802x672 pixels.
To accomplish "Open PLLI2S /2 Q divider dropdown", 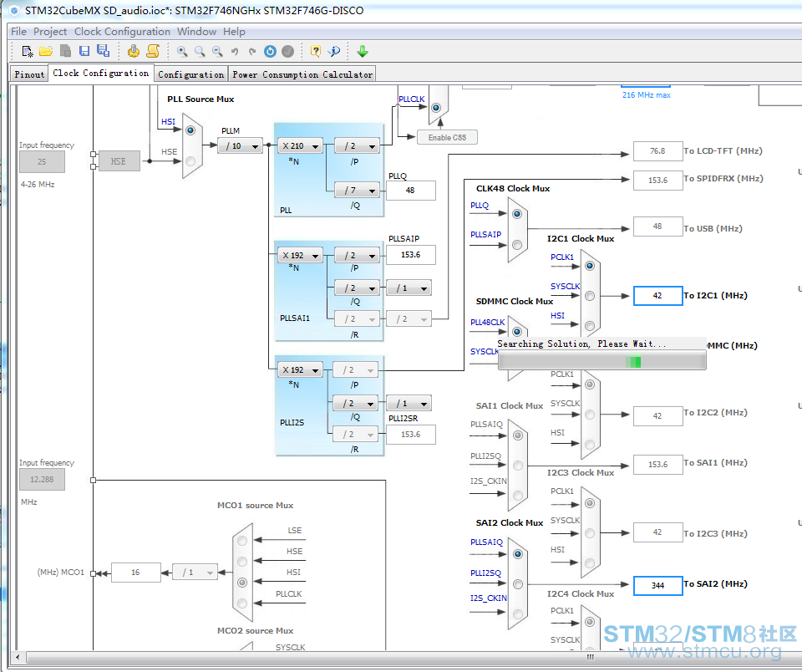I will tap(356, 403).
